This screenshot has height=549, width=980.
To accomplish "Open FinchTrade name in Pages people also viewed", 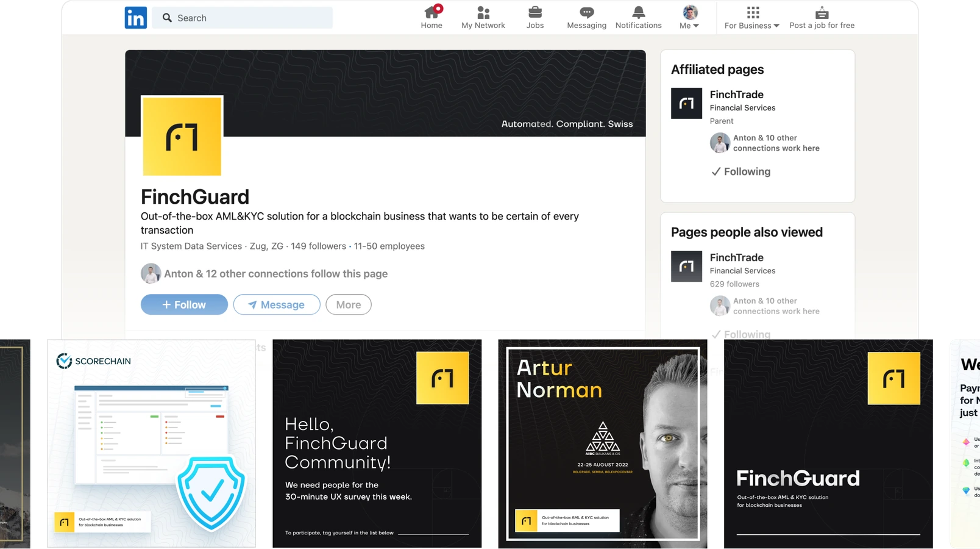I will click(736, 257).
